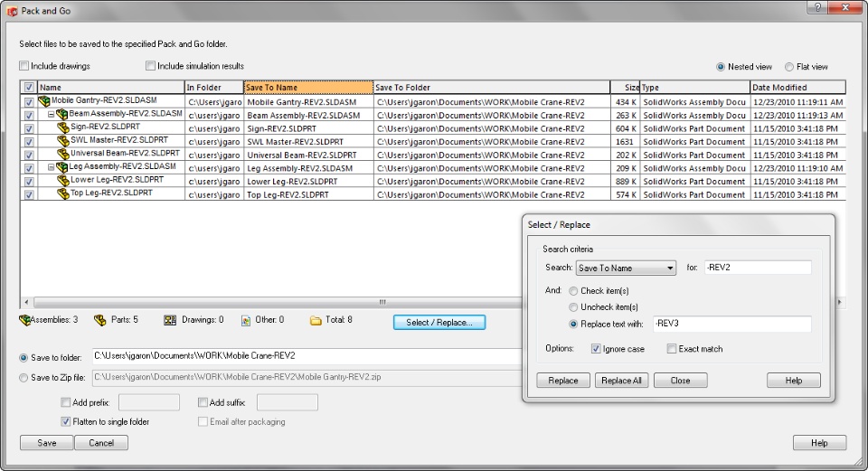
Task: Uncheck Flatten to single folder
Action: pyautogui.click(x=65, y=422)
